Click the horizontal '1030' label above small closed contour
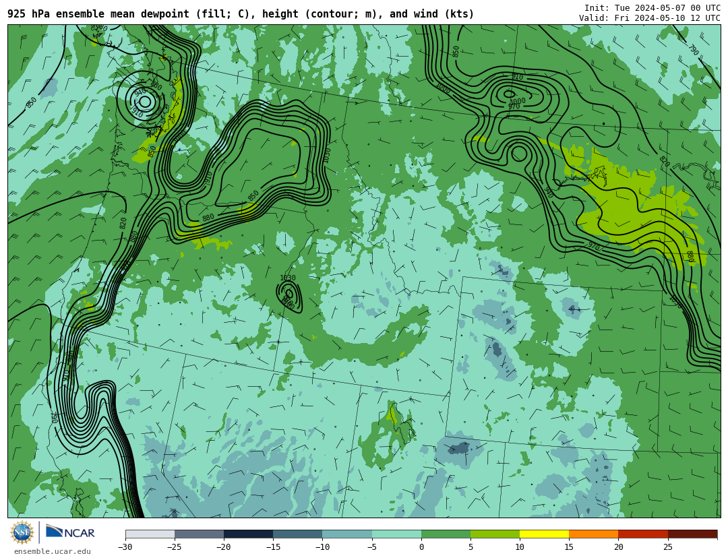 point(287,278)
